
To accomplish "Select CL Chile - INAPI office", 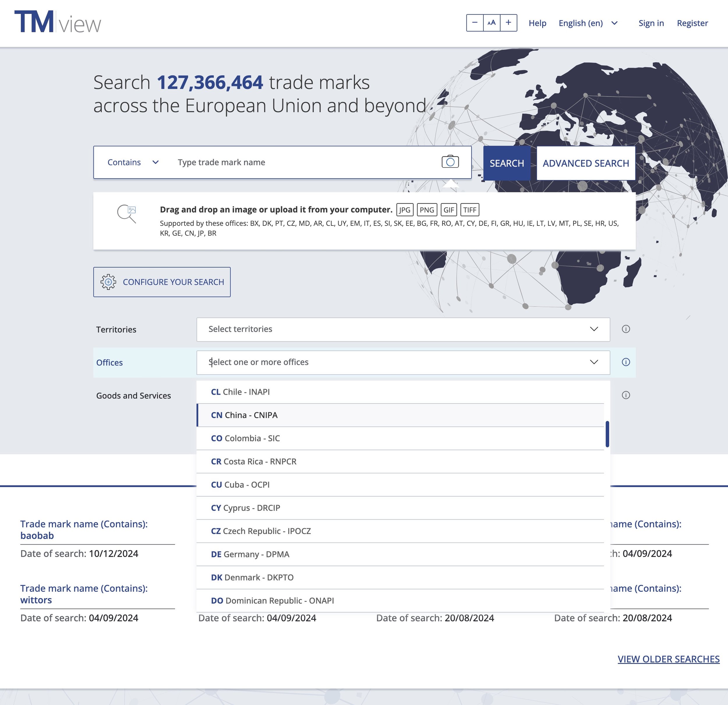I will (400, 392).
